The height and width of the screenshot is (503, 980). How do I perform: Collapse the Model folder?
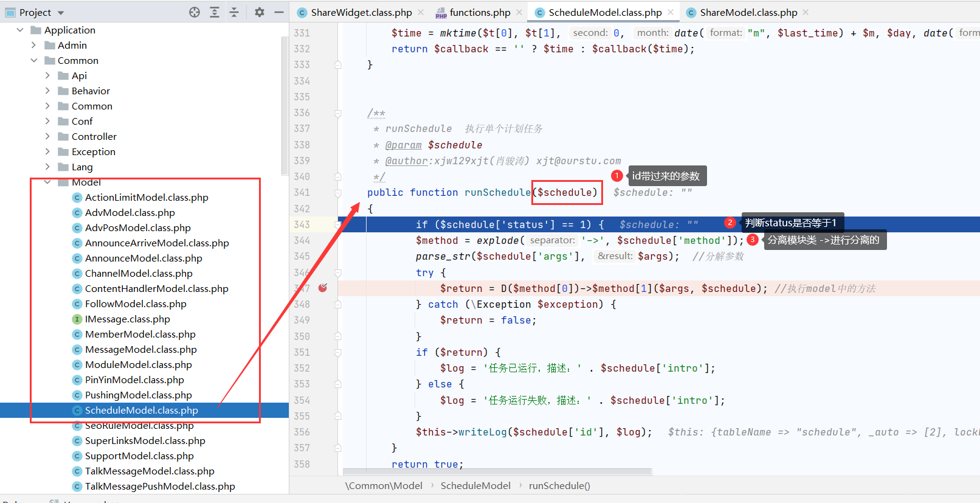click(x=47, y=182)
